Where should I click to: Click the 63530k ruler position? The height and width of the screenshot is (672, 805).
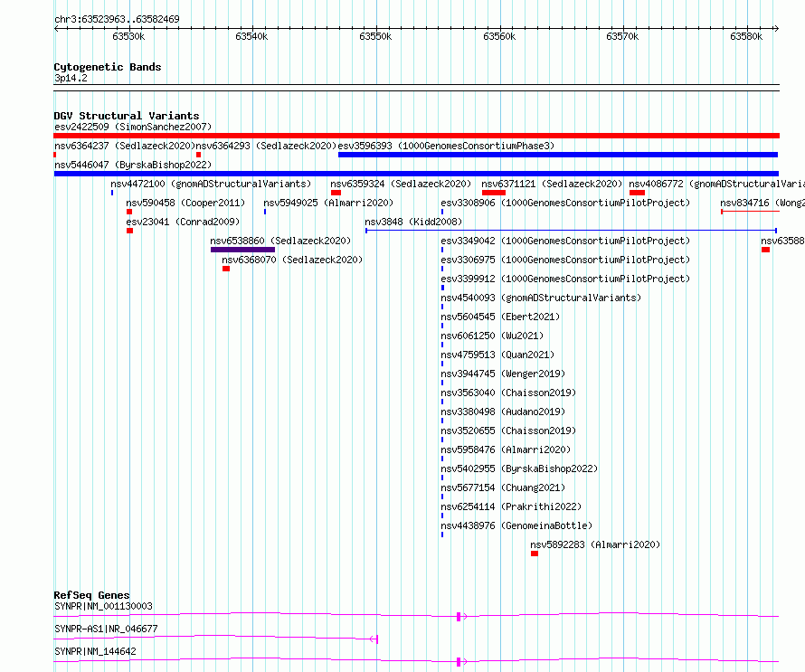point(128,36)
